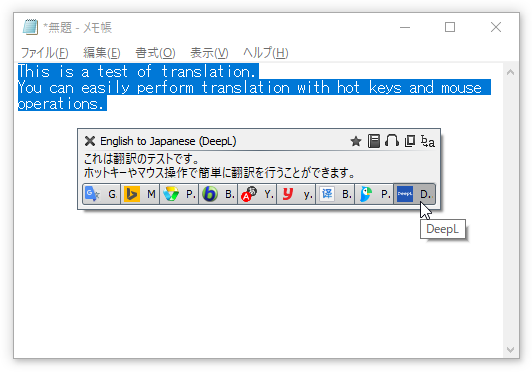
Task: Pick the Yandex translator with A icon
Action: pos(257,194)
